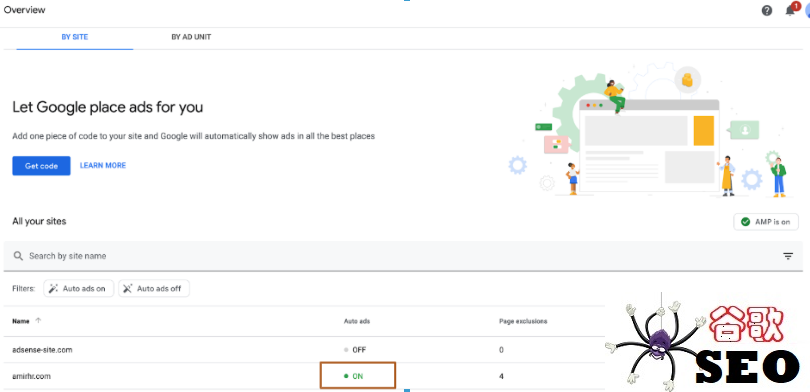Screen dimensions: 810x392
Task: Click the AMP is on button
Action: 766,222
